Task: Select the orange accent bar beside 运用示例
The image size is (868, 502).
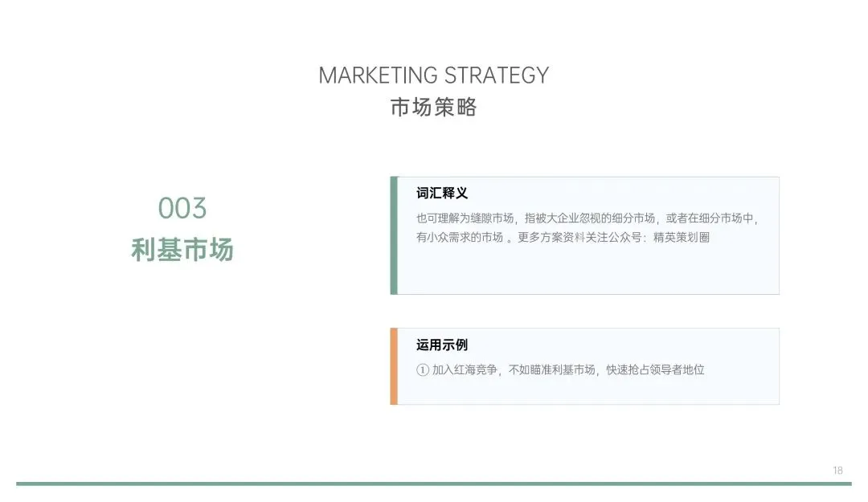Action: coord(394,366)
